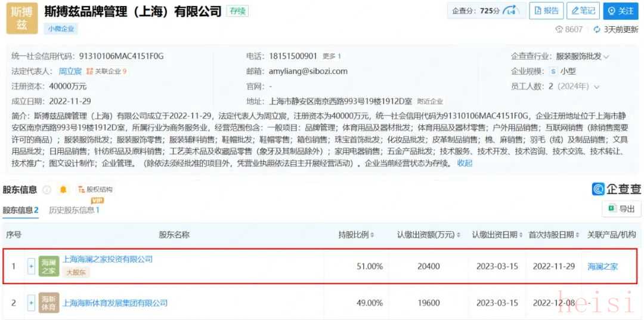Expand row 1 上海海澜之家投资 plus toggle

pyautogui.click(x=31, y=266)
